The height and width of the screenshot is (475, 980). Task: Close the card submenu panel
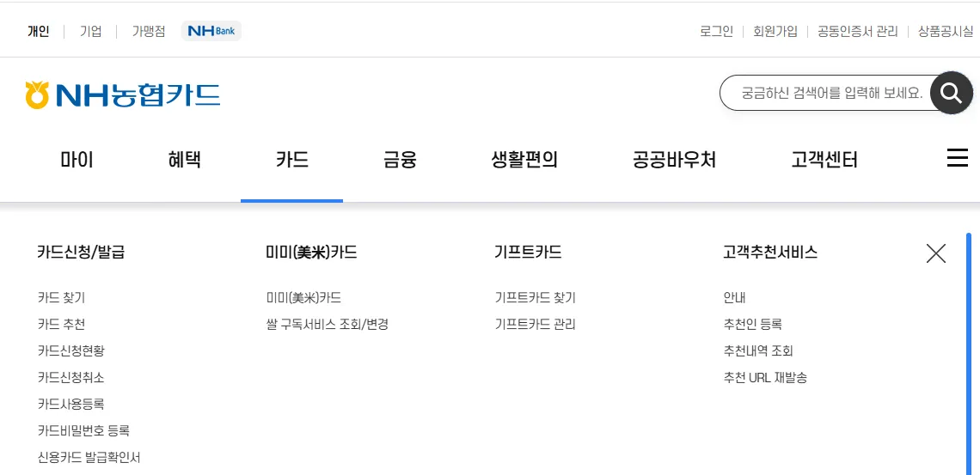pyautogui.click(x=935, y=253)
